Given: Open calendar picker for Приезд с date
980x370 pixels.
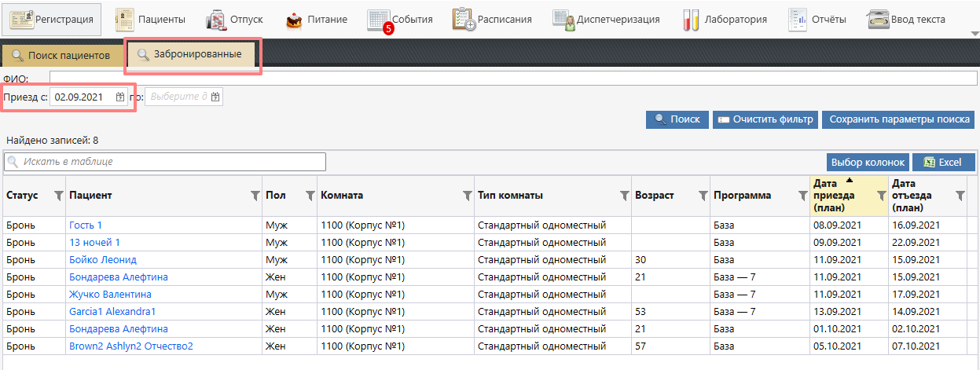Looking at the screenshot, I should click(120, 97).
